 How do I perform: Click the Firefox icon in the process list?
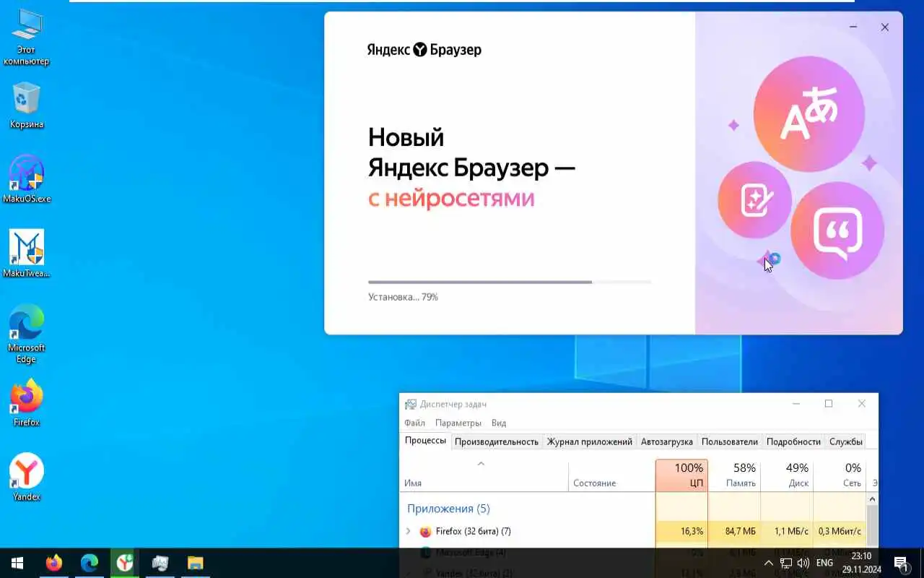click(x=425, y=532)
